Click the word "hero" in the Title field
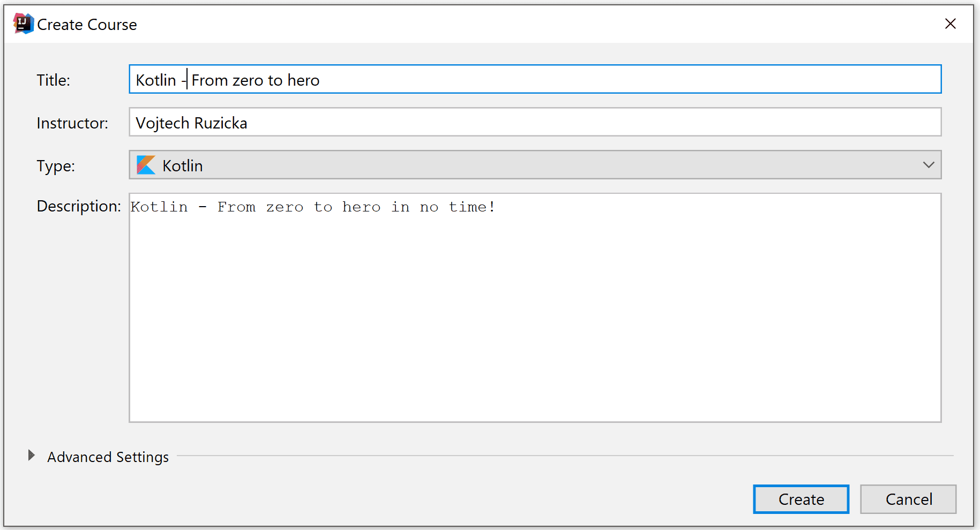 point(303,80)
